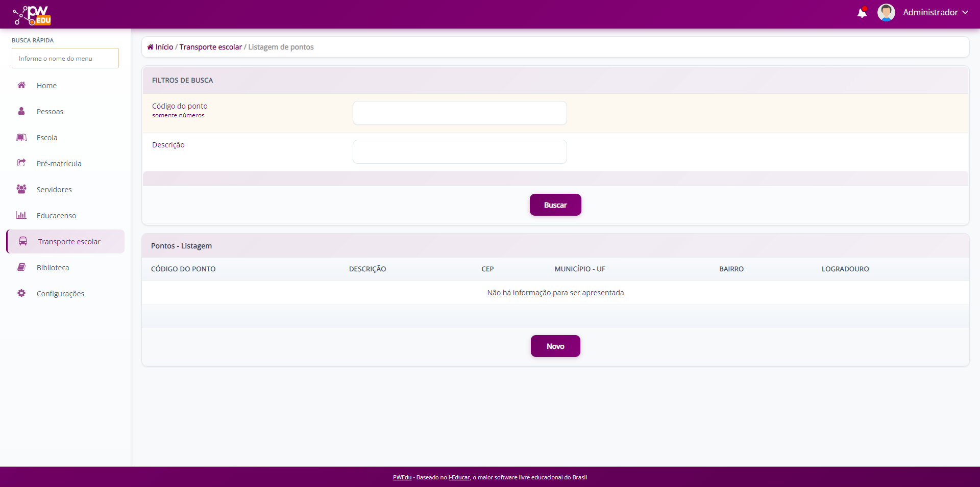Click the Home house icon in sidebar
This screenshot has width=980, height=487.
pyautogui.click(x=21, y=85)
